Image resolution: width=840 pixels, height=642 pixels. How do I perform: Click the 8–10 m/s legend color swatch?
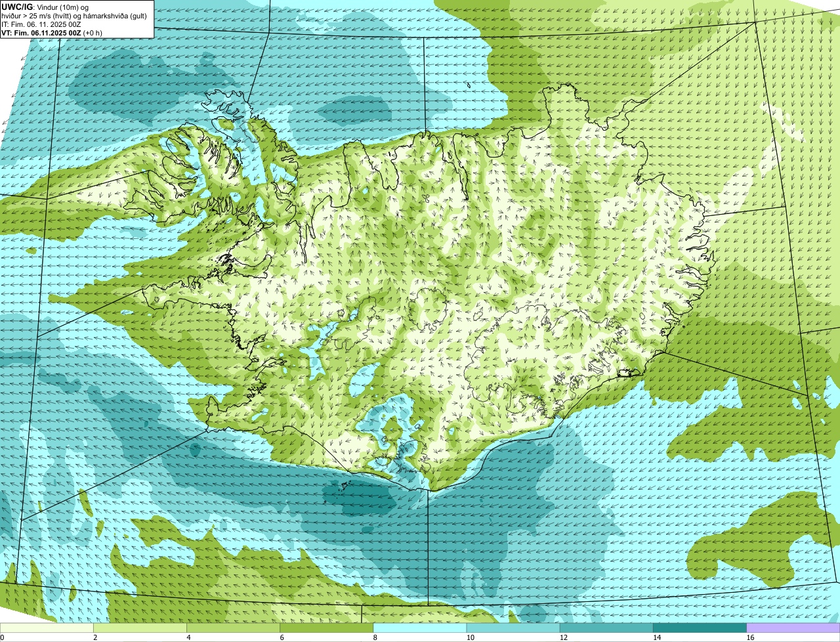[420, 628]
